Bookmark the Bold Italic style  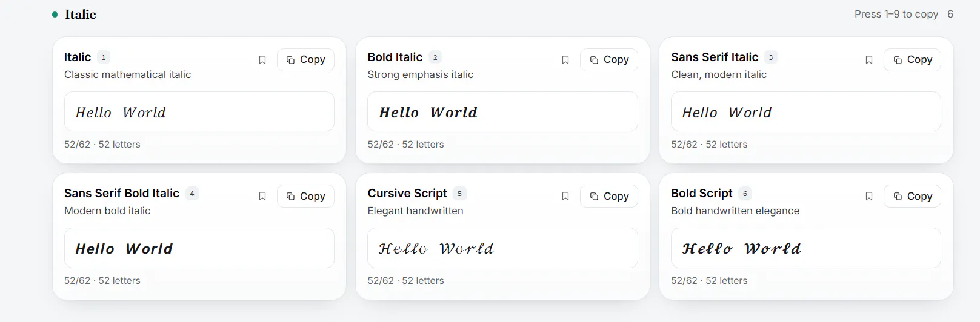pyautogui.click(x=565, y=60)
